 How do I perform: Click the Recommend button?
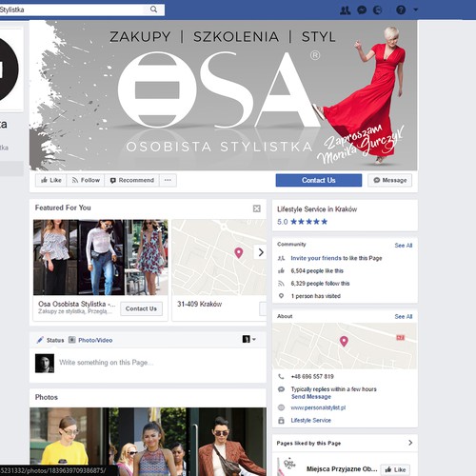(x=132, y=180)
